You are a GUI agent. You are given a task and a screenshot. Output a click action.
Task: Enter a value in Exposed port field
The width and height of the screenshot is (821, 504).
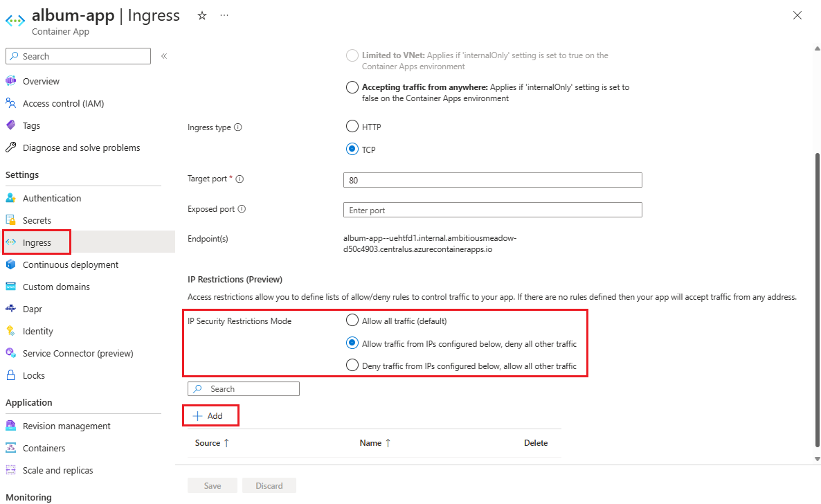491,209
